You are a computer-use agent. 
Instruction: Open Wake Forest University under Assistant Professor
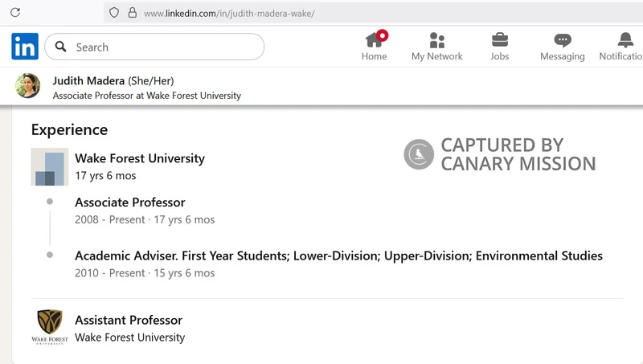click(130, 337)
